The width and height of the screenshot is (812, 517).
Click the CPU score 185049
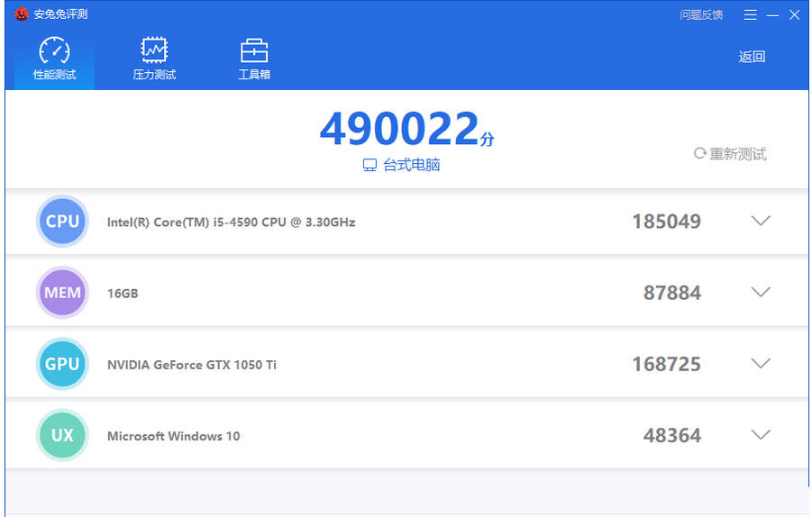tap(667, 222)
